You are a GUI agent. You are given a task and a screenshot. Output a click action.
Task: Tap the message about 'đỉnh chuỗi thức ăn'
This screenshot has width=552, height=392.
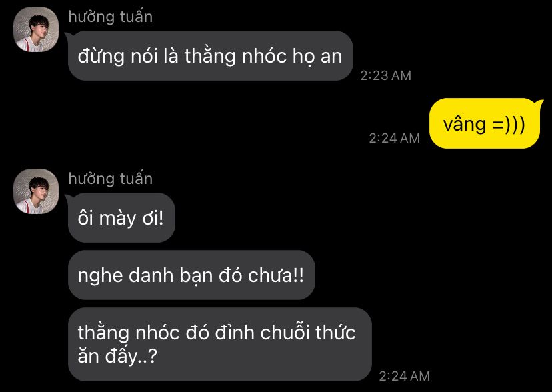[x=220, y=344]
